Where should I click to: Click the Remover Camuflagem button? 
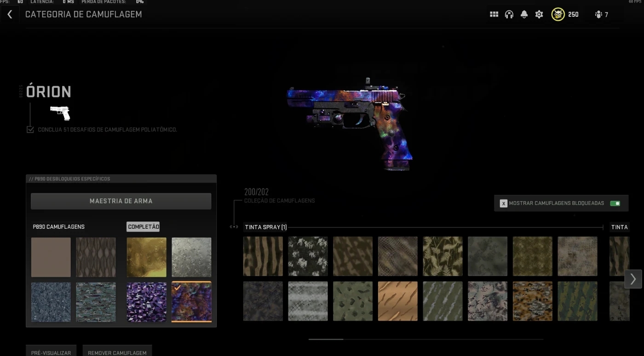[117, 351]
